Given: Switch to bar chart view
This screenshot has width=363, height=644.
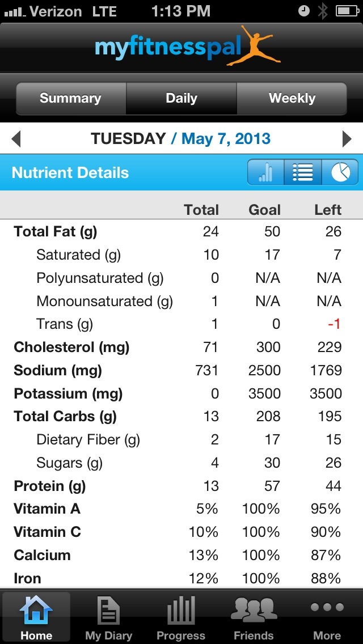Looking at the screenshot, I should (265, 172).
